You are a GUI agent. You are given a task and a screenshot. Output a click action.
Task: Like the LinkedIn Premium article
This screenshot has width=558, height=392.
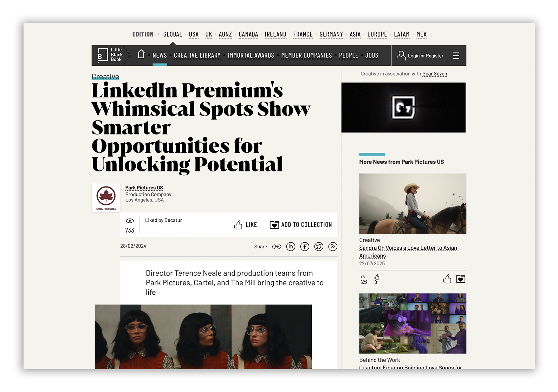pyautogui.click(x=245, y=225)
